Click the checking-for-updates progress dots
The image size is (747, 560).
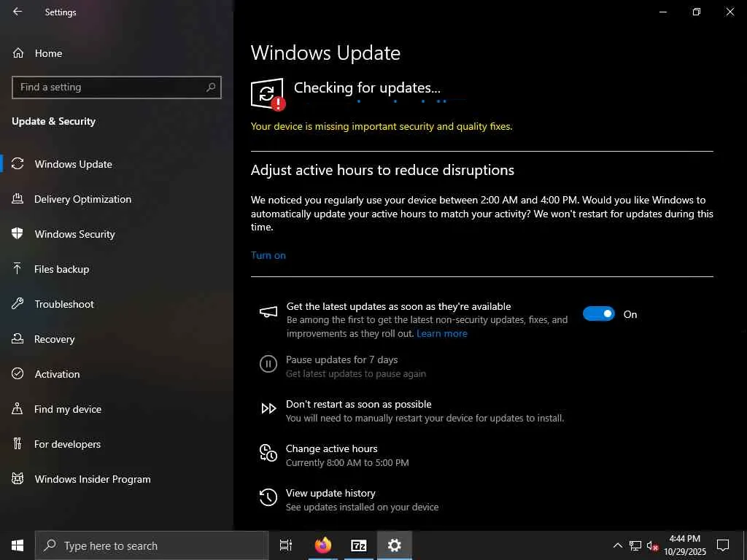(x=403, y=101)
